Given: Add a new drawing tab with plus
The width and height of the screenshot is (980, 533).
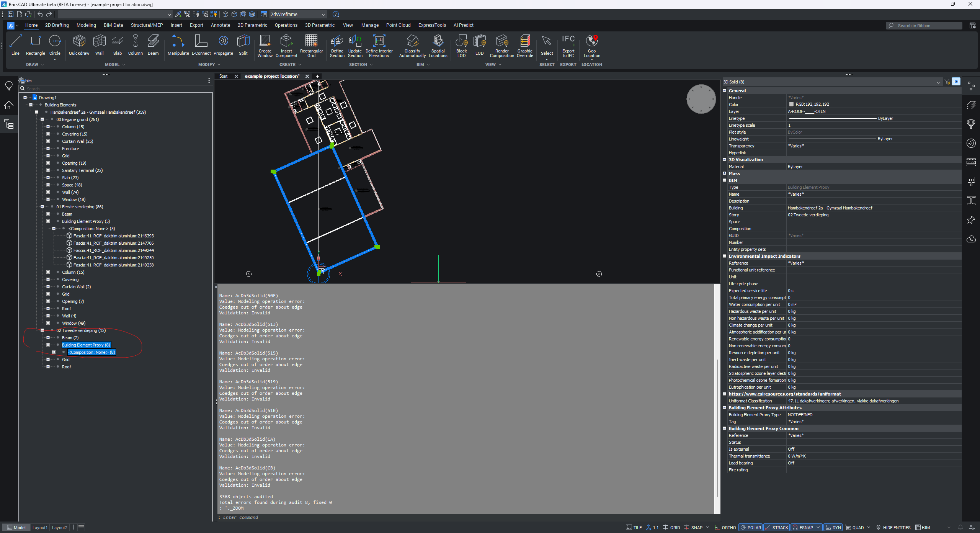Looking at the screenshot, I should [317, 76].
